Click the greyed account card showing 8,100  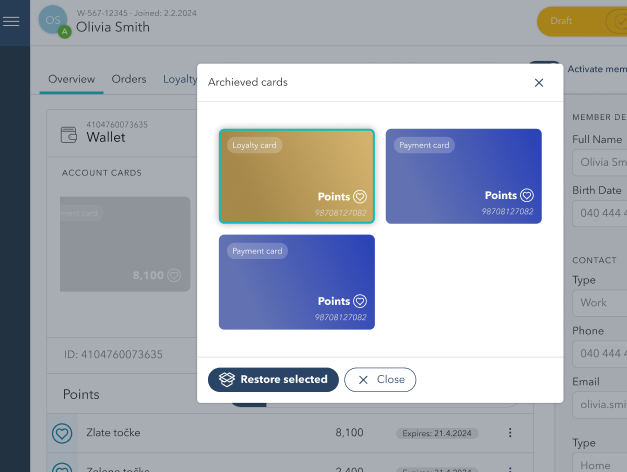coord(125,244)
